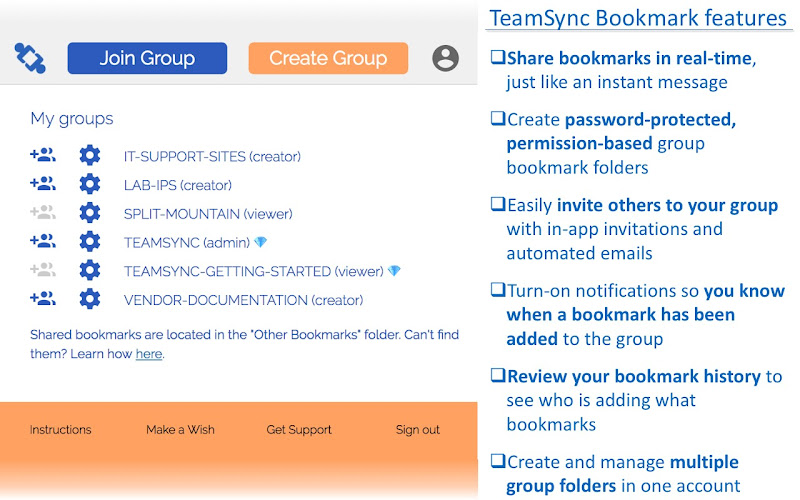This screenshot has width=800, height=500.
Task: Select the TEAMSYNC-GETTING-STARTED (viewer) group
Action: coord(254,271)
